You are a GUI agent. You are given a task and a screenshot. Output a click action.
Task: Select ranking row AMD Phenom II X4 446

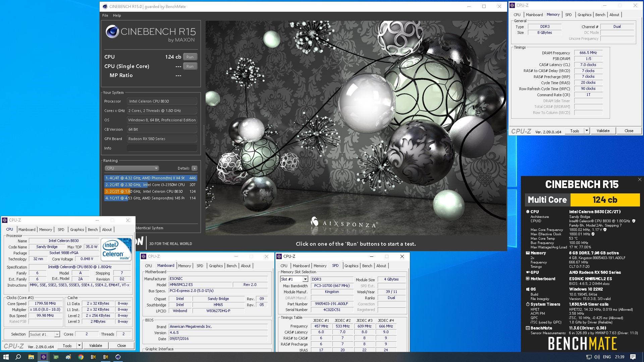coord(151,178)
